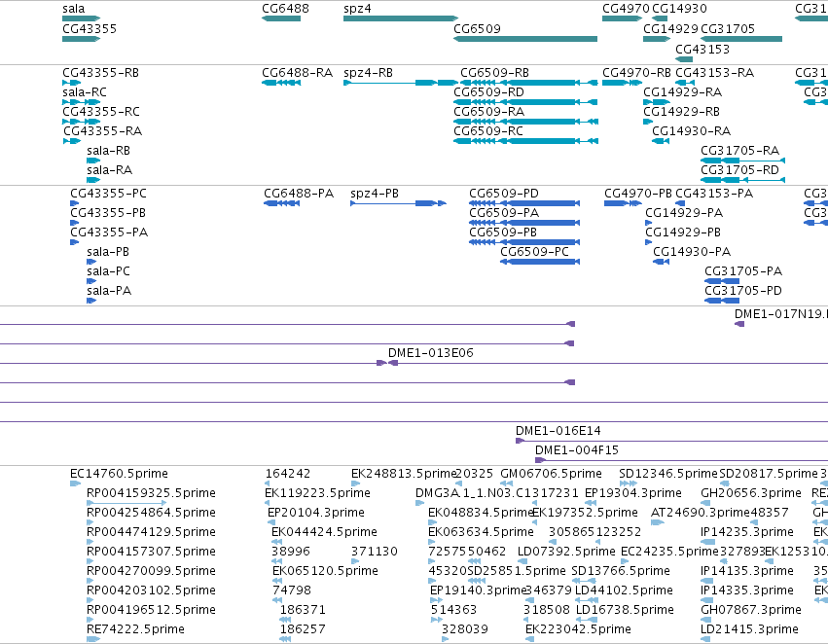Select transcript CG6509-RA
The width and height of the screenshot is (828, 644).
coord(525,122)
